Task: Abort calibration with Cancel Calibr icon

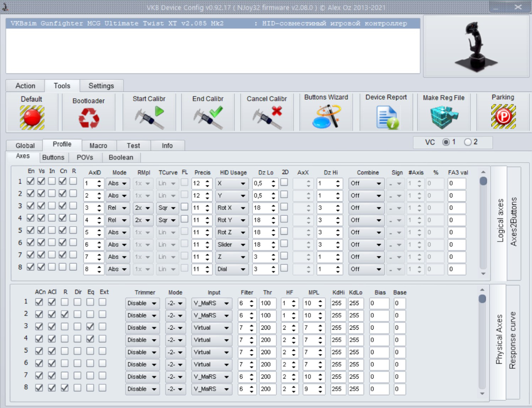Action: pos(267,117)
